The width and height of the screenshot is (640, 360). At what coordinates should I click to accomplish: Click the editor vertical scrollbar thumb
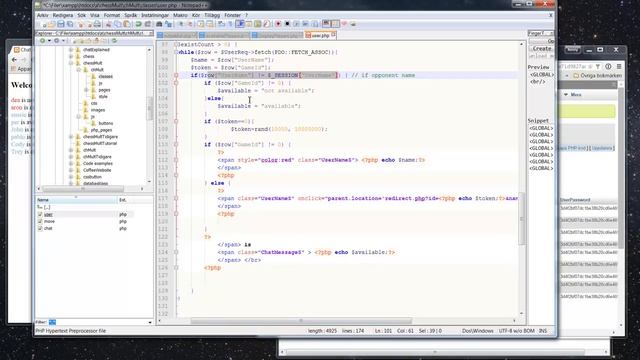[x=521, y=218]
